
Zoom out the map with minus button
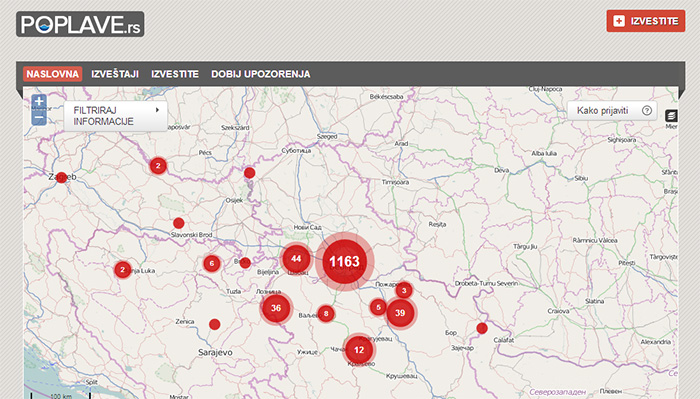[x=39, y=118]
